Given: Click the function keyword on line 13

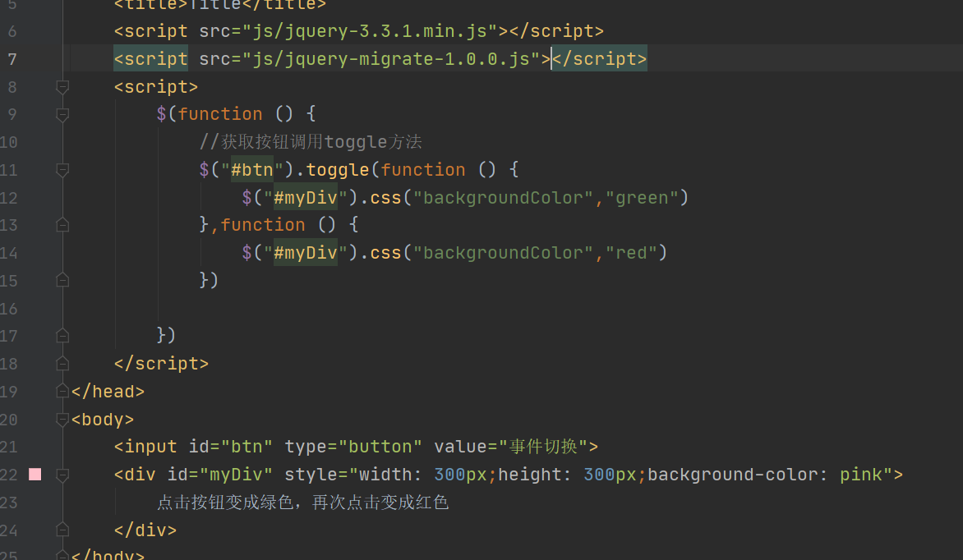Looking at the screenshot, I should pyautogui.click(x=263, y=225).
